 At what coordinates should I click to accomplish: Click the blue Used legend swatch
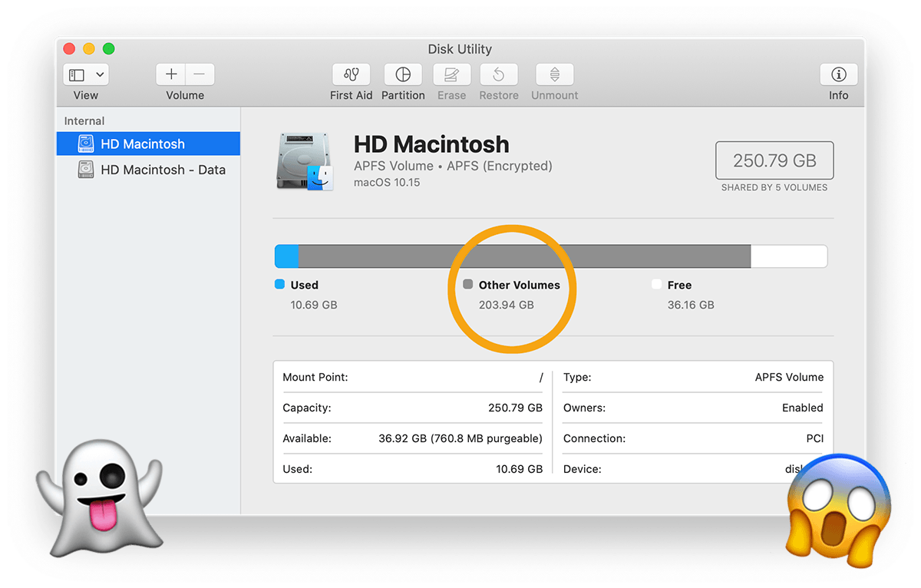pos(279,284)
